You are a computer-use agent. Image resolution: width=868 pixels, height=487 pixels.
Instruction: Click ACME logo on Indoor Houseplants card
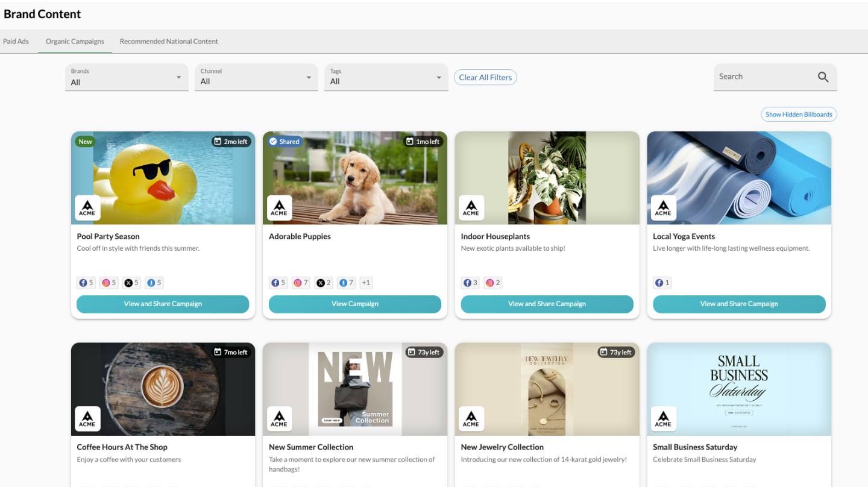point(471,208)
